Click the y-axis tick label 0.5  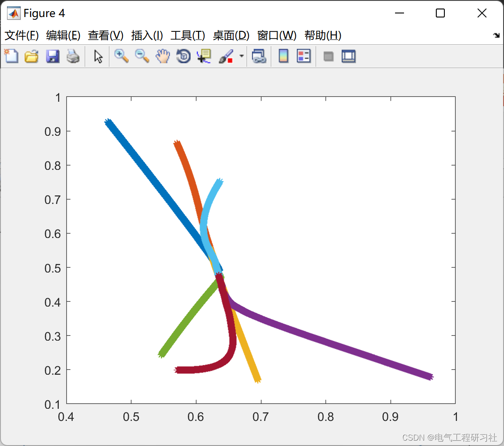52,268
